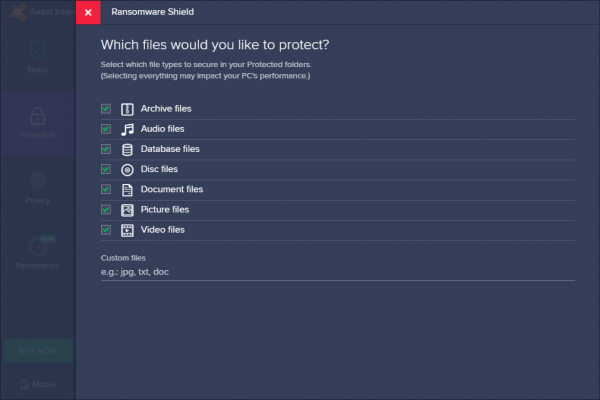
Task: Click the Database files icon
Action: coord(127,149)
